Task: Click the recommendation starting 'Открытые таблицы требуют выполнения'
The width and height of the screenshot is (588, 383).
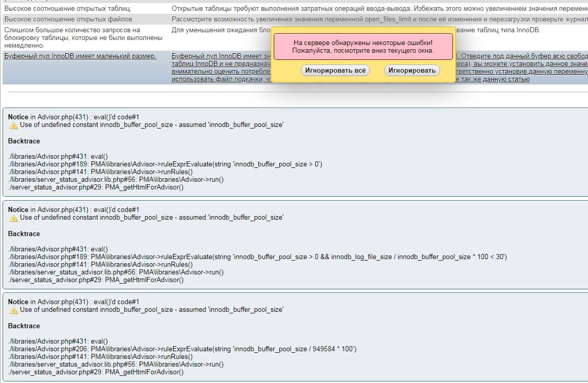Action: coord(380,8)
